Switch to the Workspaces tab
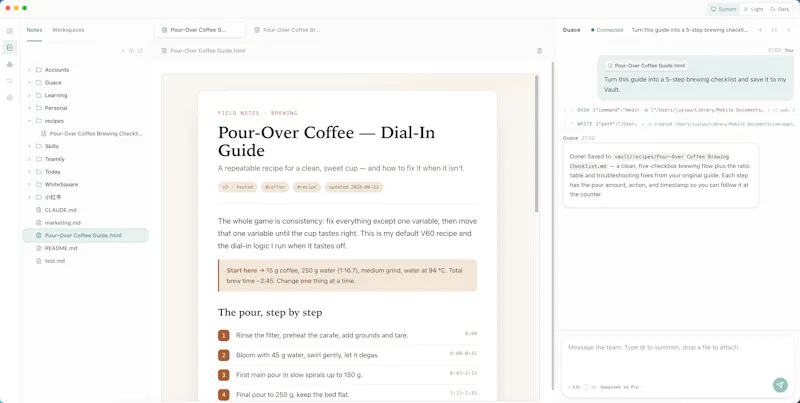 68,30
